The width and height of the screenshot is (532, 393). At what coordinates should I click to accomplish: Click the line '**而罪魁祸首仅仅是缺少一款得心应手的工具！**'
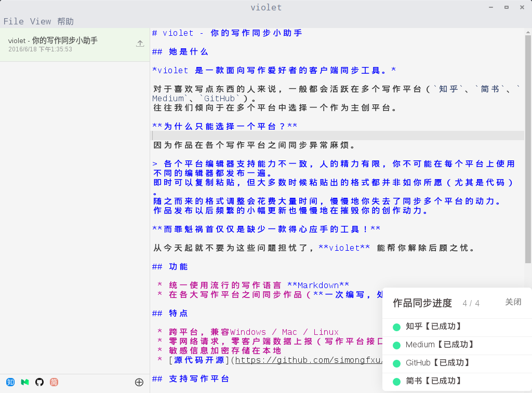point(266,229)
